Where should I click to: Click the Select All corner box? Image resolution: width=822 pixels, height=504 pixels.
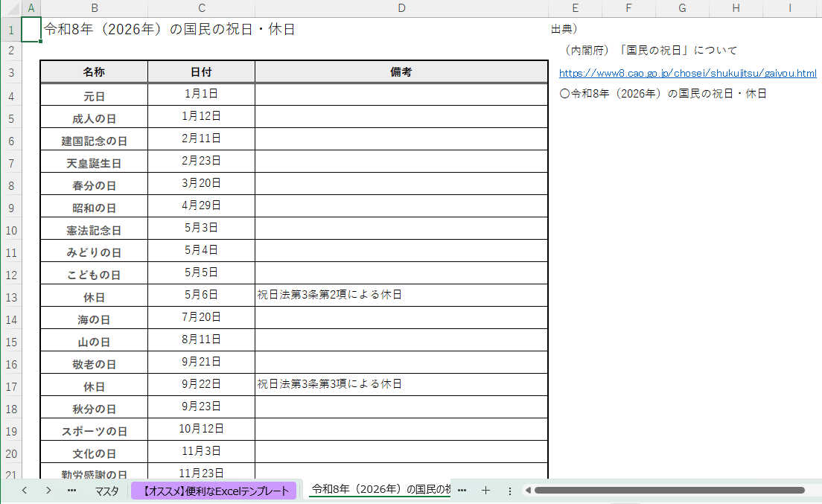[10, 8]
